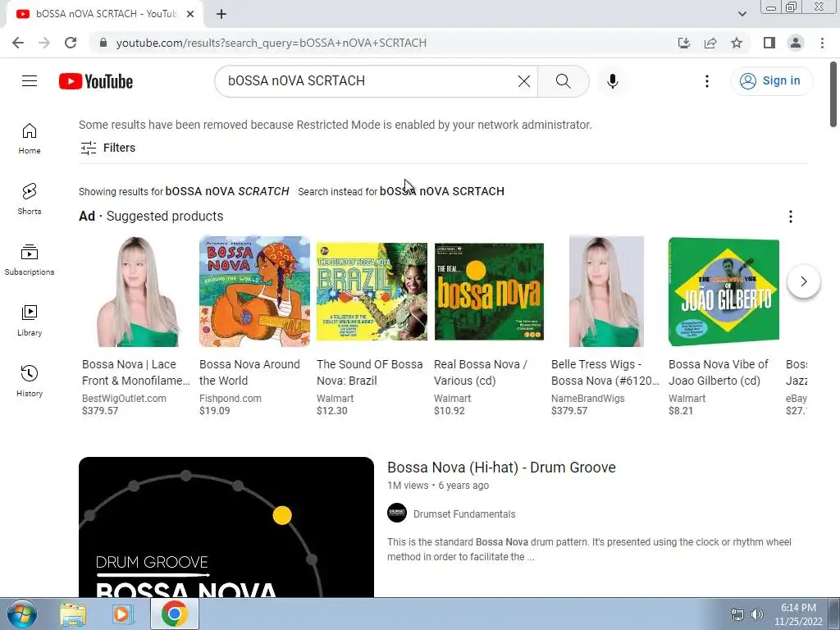Open Belle Tress Wigs Bossa Nova image
This screenshot has height=630, width=840.
(x=606, y=291)
